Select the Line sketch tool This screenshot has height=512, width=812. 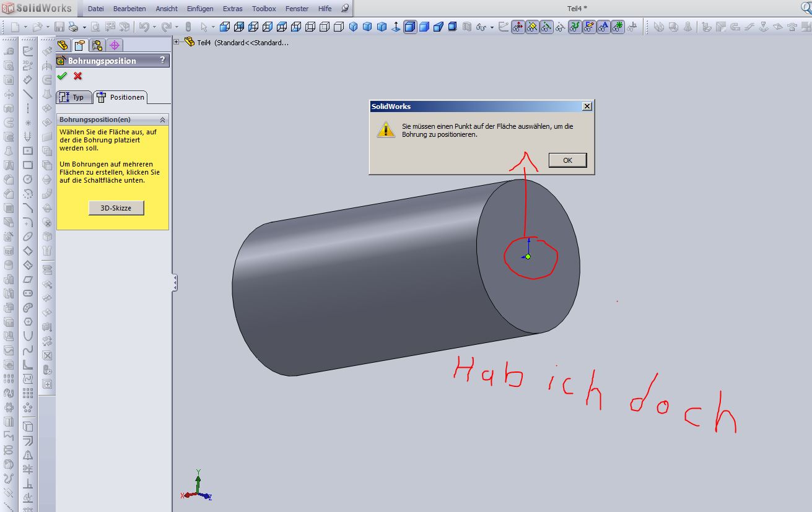pos(28,94)
